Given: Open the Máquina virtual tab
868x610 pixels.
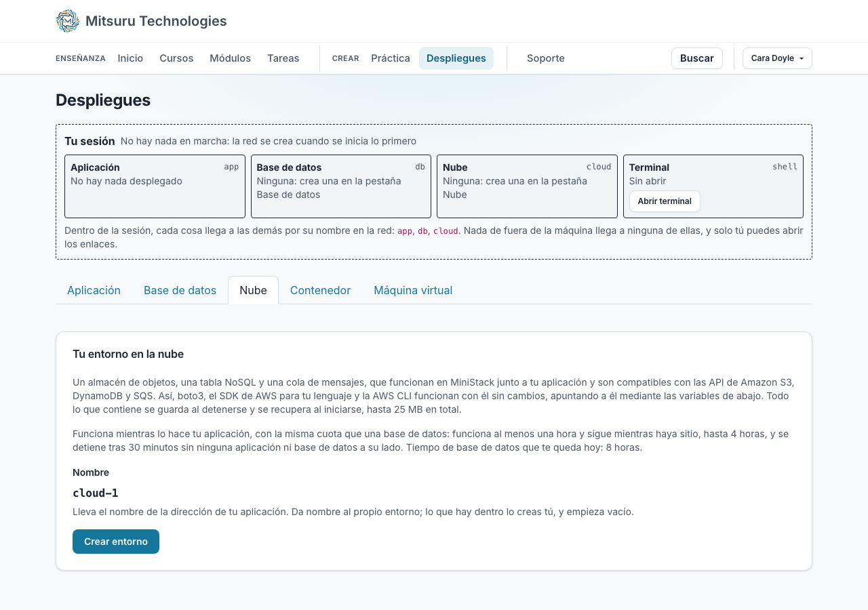Looking at the screenshot, I should (x=413, y=290).
